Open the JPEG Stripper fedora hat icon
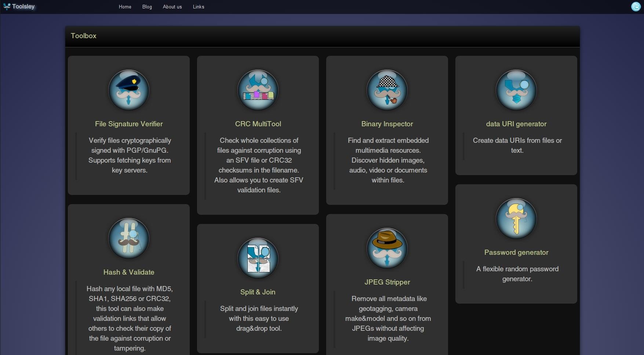This screenshot has height=355, width=644. pyautogui.click(x=387, y=248)
